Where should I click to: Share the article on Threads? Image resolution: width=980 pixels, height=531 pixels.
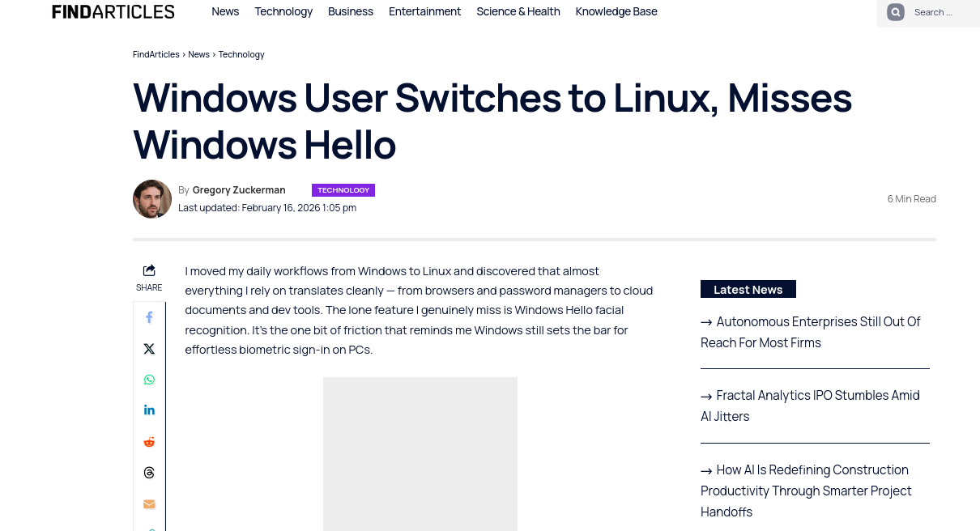(x=149, y=472)
